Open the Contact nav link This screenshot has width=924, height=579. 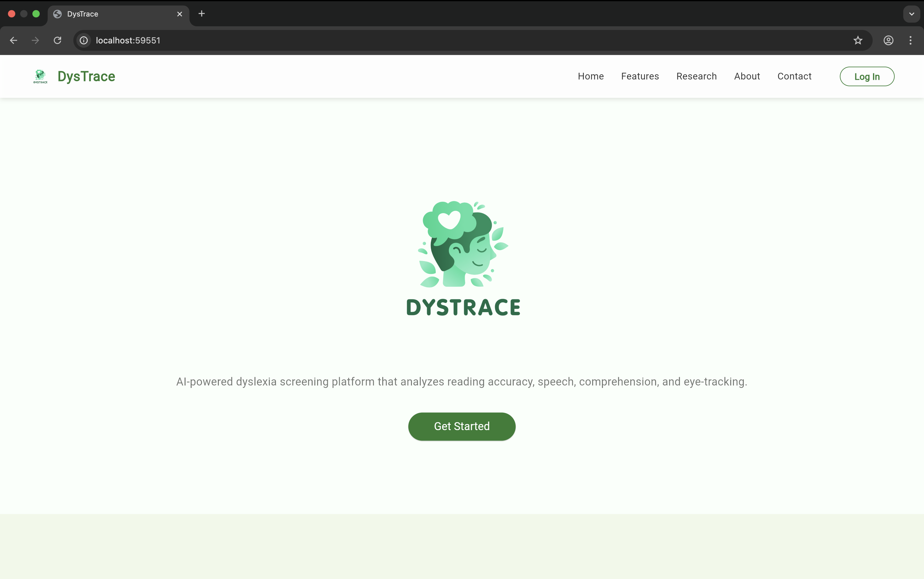coord(794,76)
